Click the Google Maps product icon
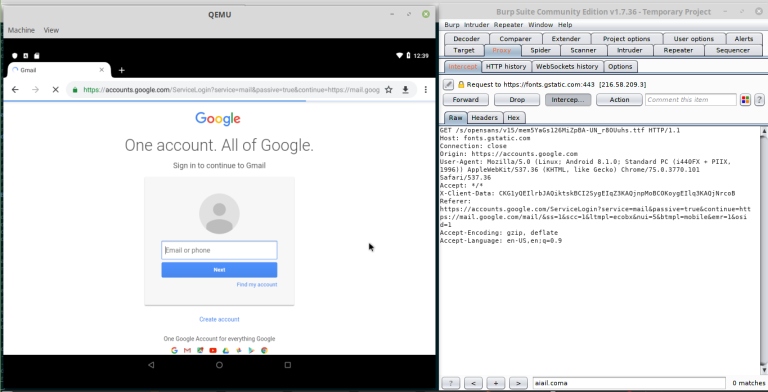Screen dimensions: 768x392 coord(200,350)
